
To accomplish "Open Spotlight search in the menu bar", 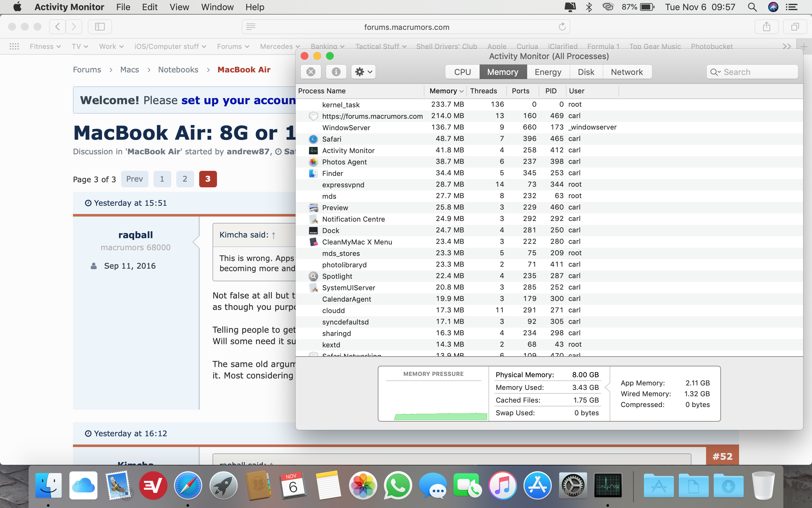I will (752, 7).
